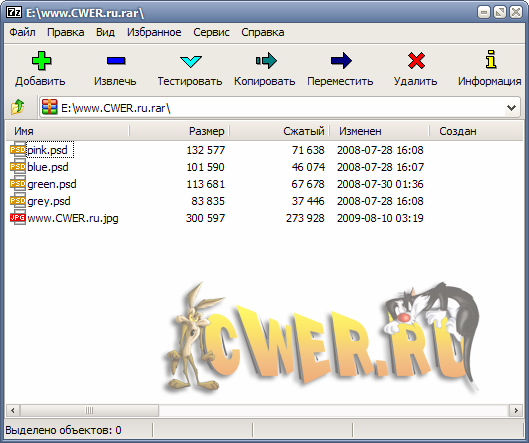Click the green plus Добавить icon

pos(41,61)
